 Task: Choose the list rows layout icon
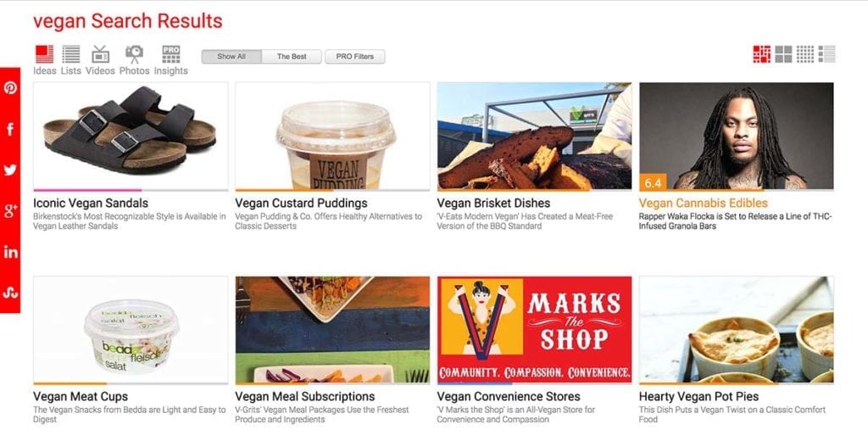[x=826, y=54]
